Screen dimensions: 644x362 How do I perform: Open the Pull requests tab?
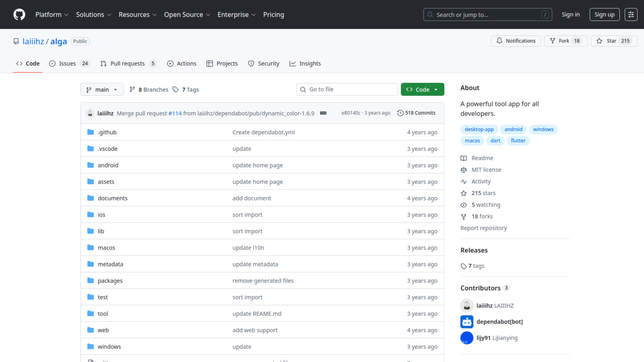(128, 64)
